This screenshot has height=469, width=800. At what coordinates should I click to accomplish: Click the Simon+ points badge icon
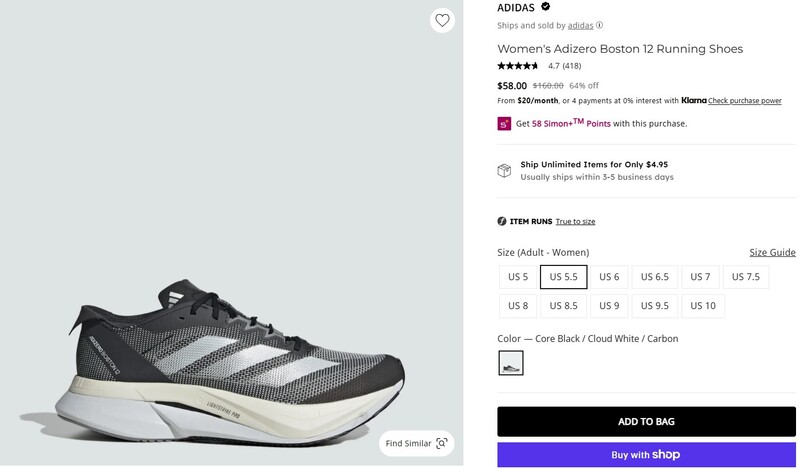point(504,124)
